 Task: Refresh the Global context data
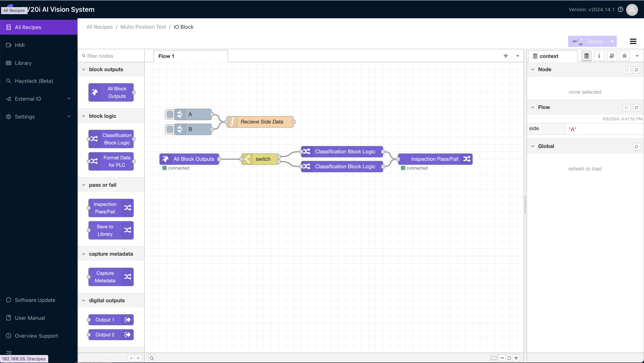pos(637,147)
